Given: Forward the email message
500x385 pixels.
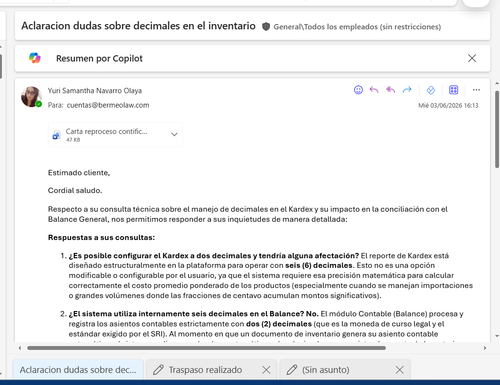Looking at the screenshot, I should click(407, 90).
